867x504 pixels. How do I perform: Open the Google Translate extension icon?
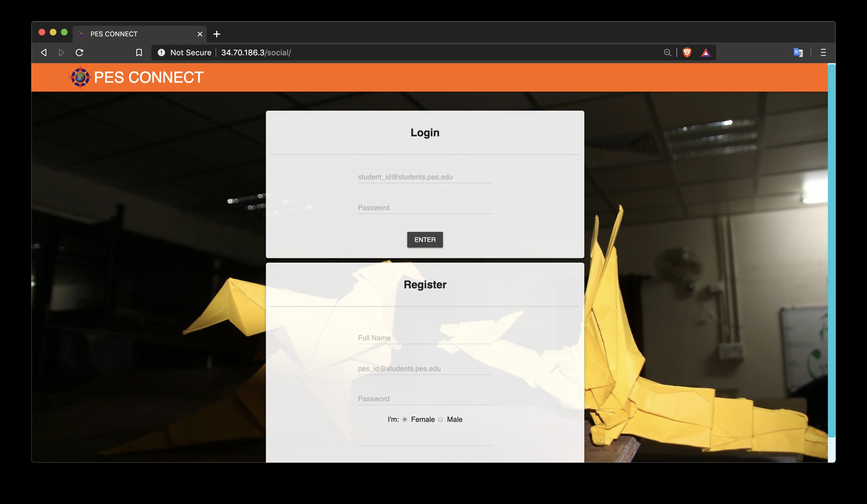tap(798, 53)
